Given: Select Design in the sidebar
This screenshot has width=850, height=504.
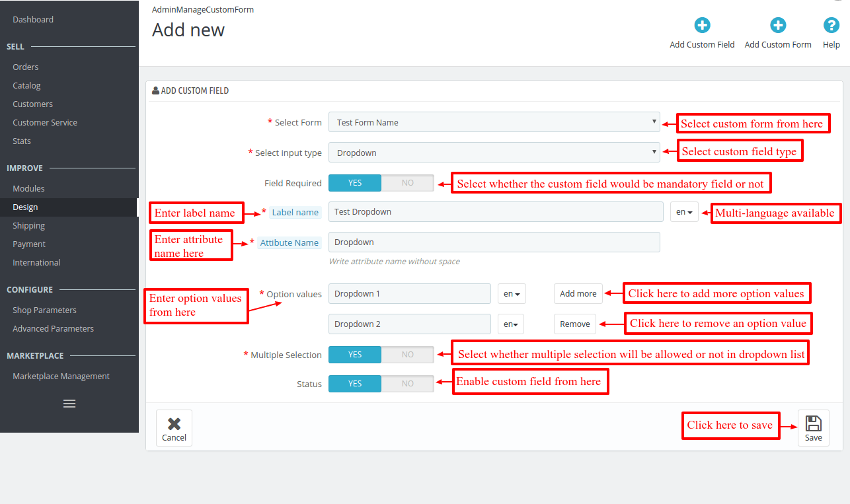Looking at the screenshot, I should (x=25, y=207).
